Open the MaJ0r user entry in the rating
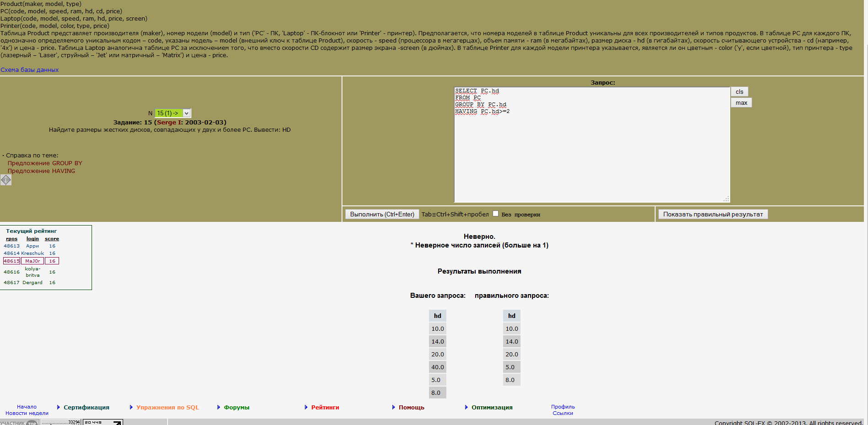Viewport: 868px width, 425px height. [33, 261]
